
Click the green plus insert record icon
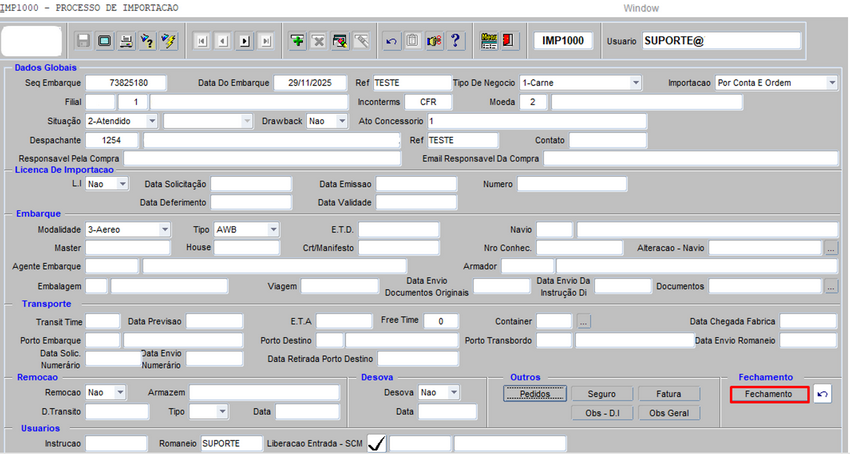(297, 41)
